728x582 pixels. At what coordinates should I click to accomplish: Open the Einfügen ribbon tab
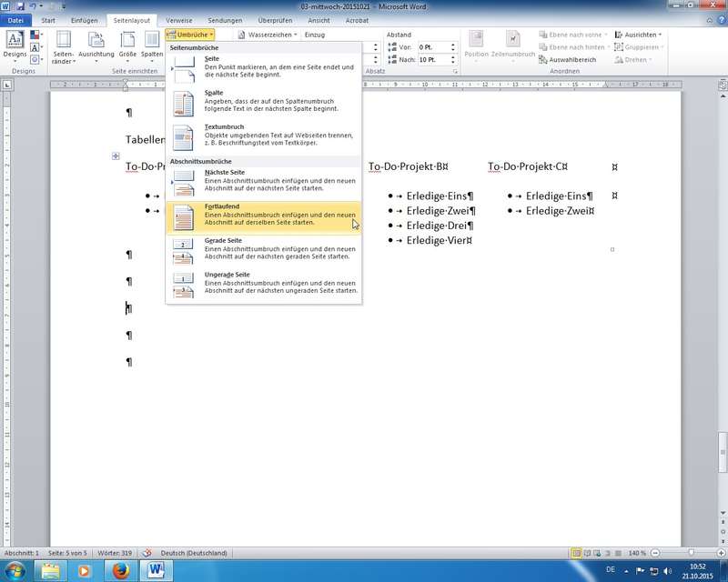85,20
